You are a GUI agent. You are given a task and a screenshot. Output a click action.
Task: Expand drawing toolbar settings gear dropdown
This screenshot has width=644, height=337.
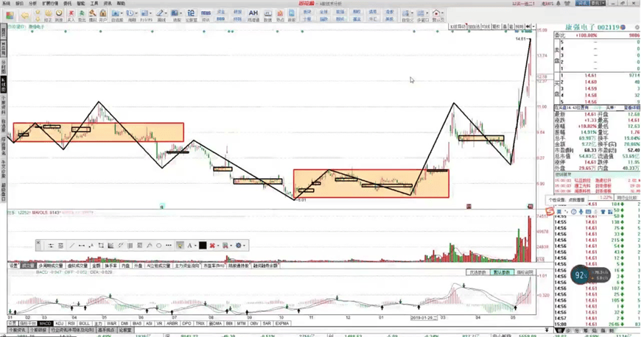coord(242,245)
